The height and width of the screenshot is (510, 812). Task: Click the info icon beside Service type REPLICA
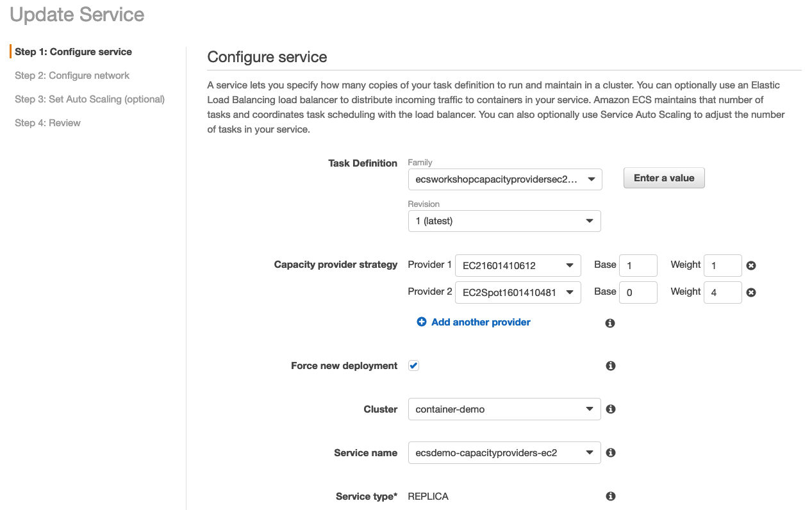point(609,496)
